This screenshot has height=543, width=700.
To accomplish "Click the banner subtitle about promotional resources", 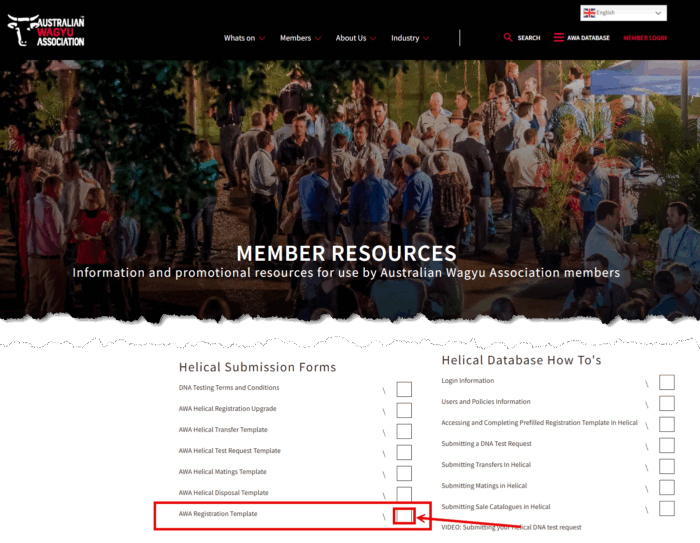I will point(346,273).
